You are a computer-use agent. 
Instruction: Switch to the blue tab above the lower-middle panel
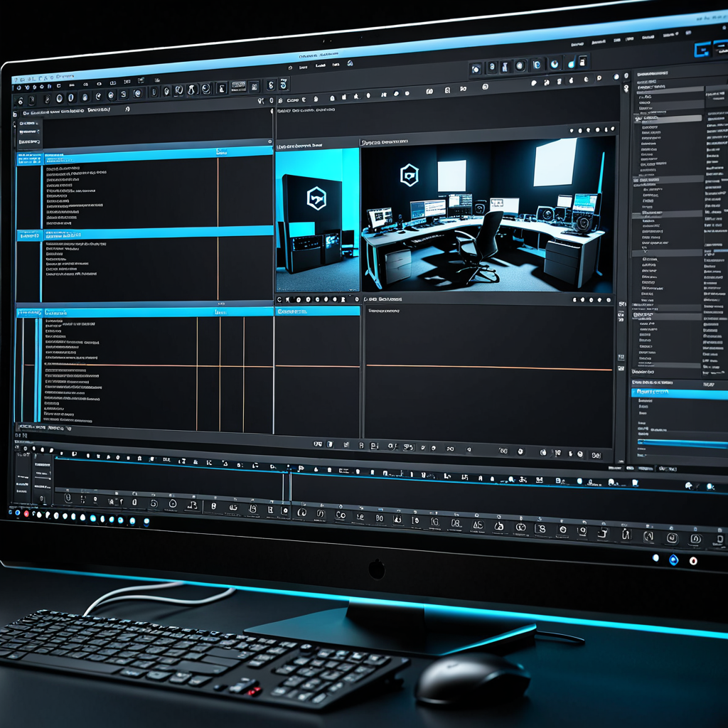[x=318, y=311]
